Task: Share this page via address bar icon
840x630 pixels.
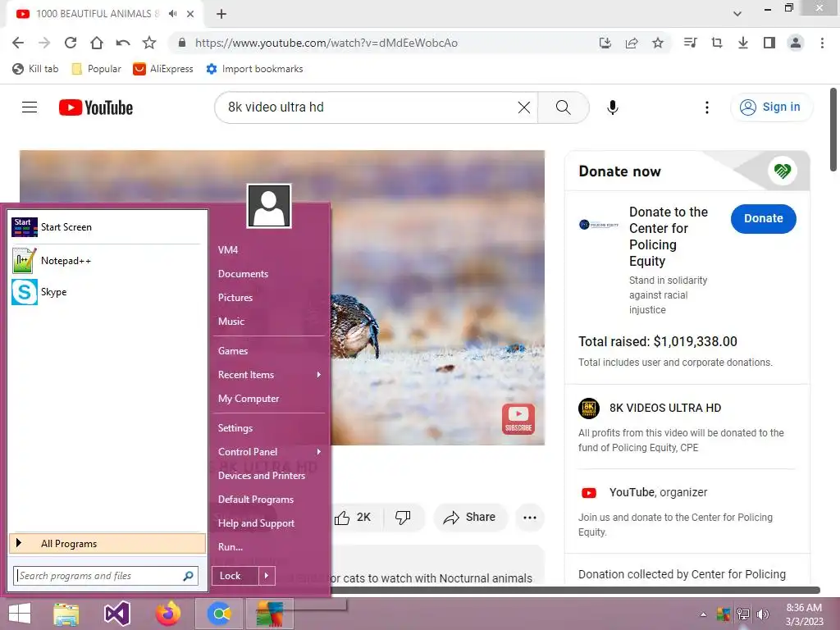Action: [x=632, y=43]
